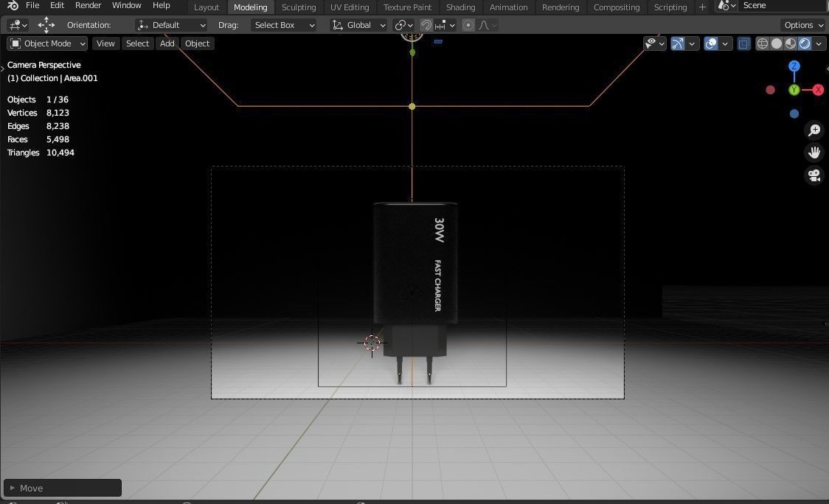
Task: Open the Add menu in viewport header
Action: coord(167,43)
